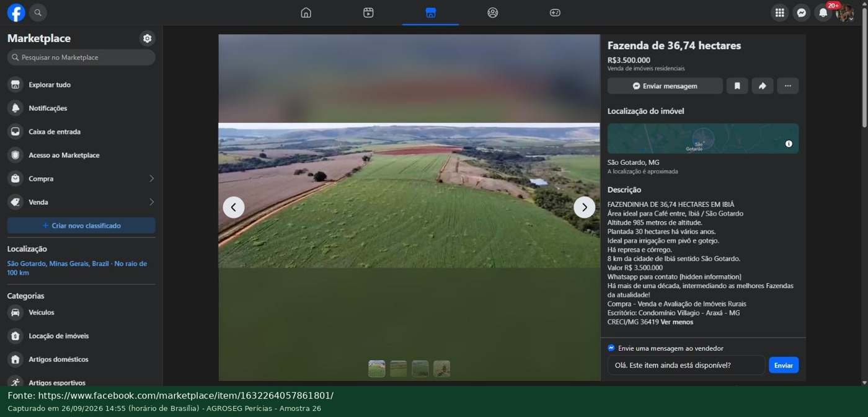Show next listing photo
The image size is (868, 417).
click(584, 207)
